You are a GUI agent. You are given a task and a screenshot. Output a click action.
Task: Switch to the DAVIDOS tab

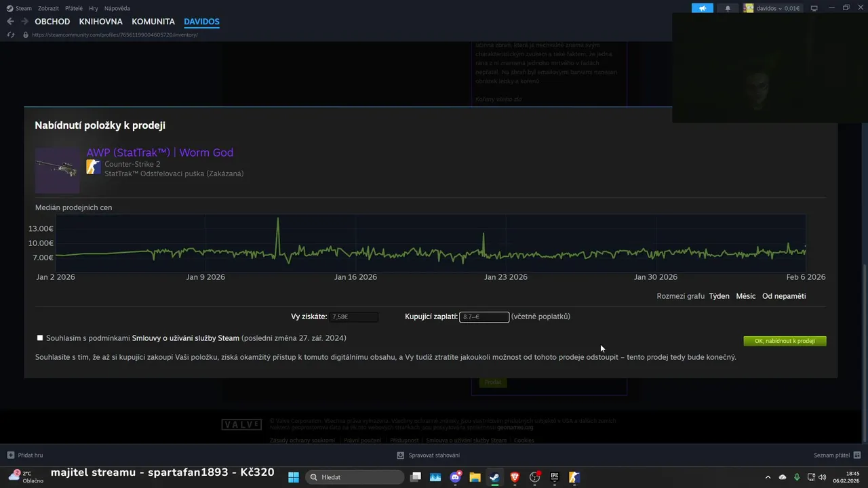point(201,22)
